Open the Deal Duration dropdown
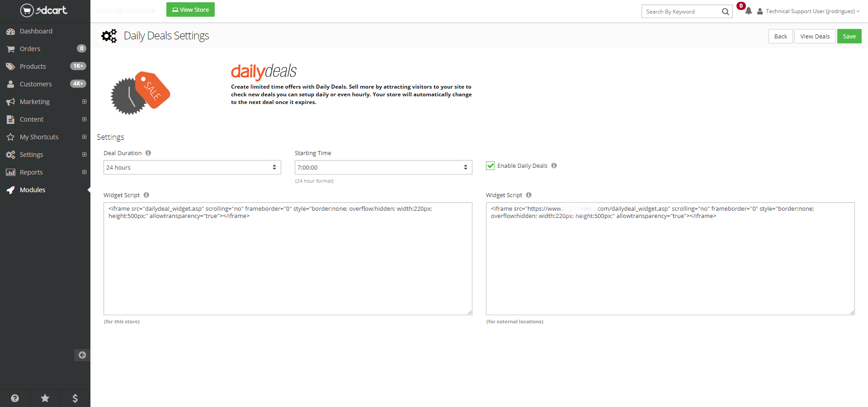 192,167
